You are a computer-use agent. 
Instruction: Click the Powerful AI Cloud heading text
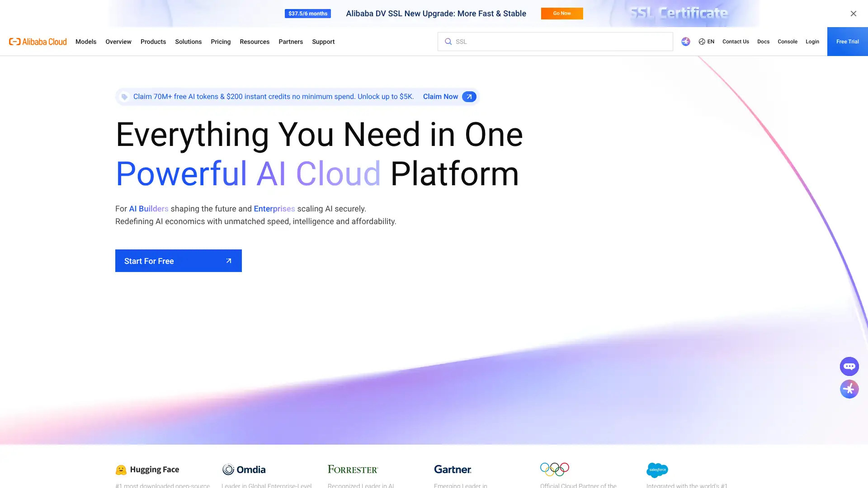[248, 174]
